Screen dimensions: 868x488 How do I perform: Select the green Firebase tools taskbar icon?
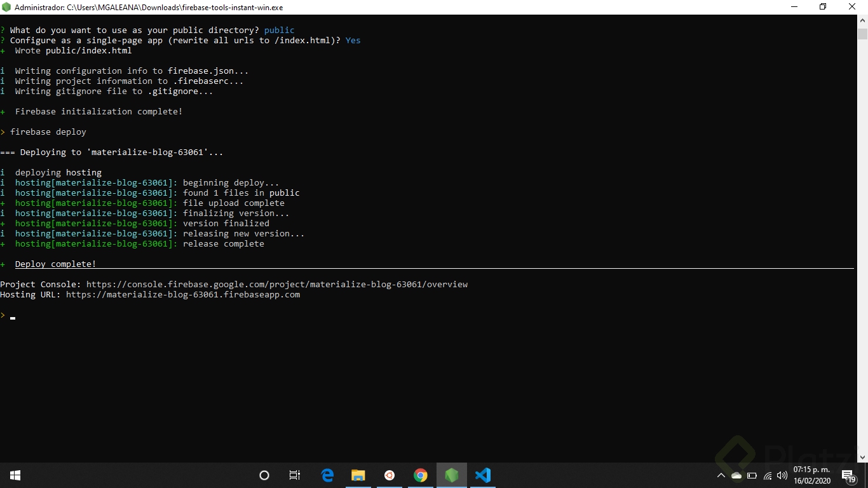452,475
